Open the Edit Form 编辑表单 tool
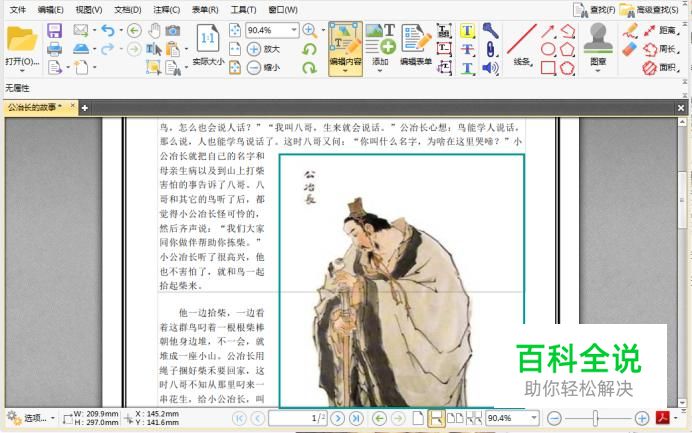This screenshot has width=692, height=433. tap(416, 44)
